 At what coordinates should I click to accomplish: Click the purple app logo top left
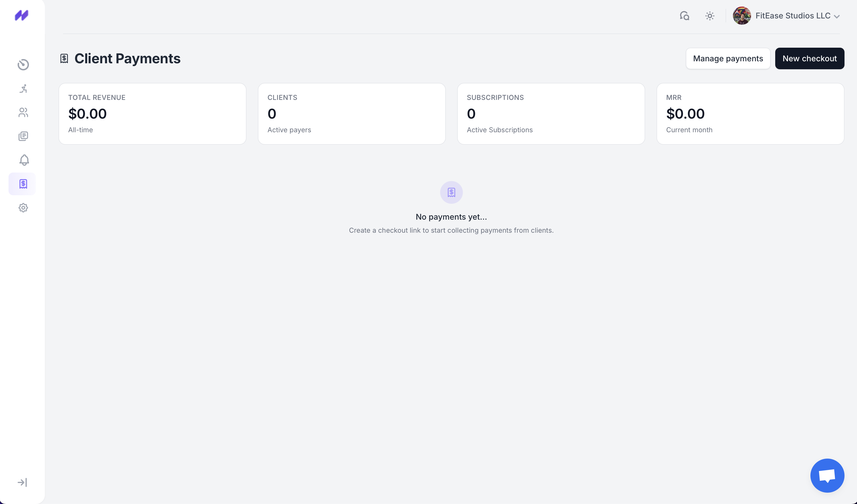click(x=21, y=15)
